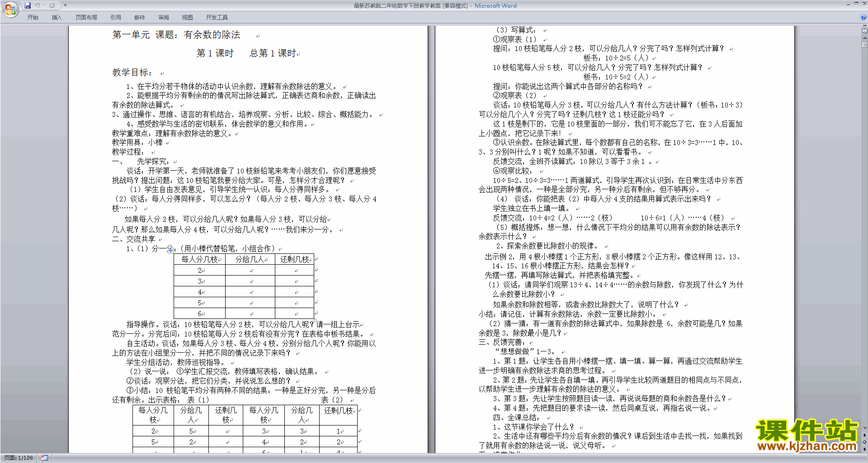Click the line ①观察表（1） on right page
868x463 pixels.
click(x=514, y=39)
